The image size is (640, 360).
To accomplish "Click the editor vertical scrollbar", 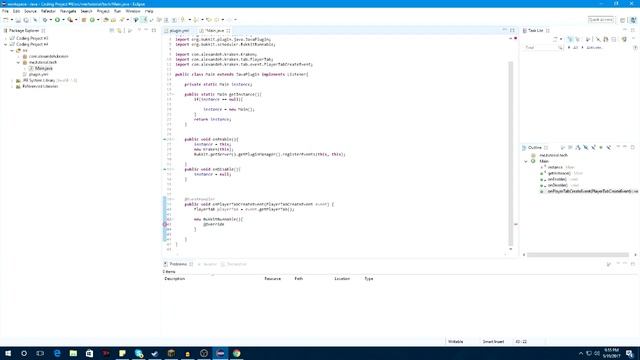I will [511, 153].
